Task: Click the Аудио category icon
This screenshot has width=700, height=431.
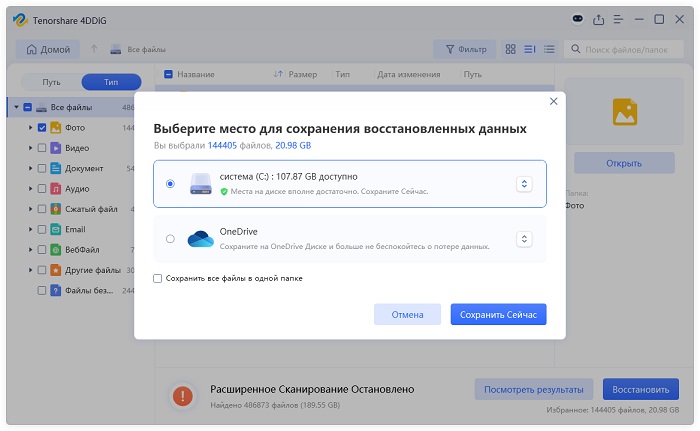Action: tap(55, 188)
